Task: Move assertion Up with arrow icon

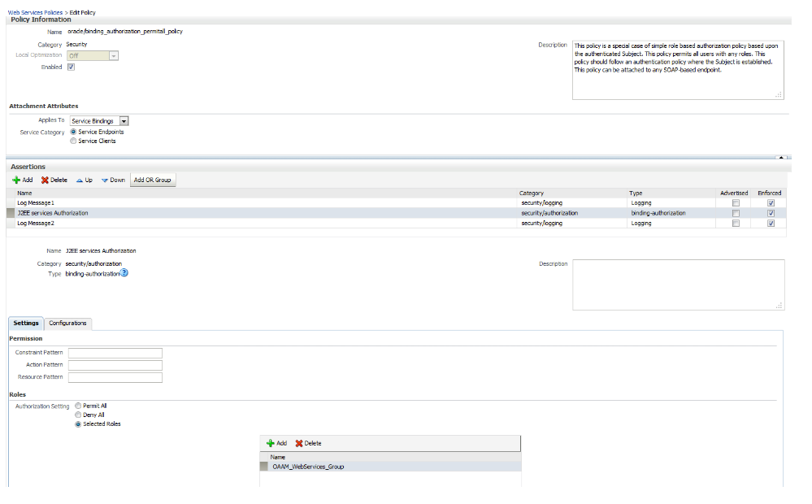Action: (x=79, y=180)
